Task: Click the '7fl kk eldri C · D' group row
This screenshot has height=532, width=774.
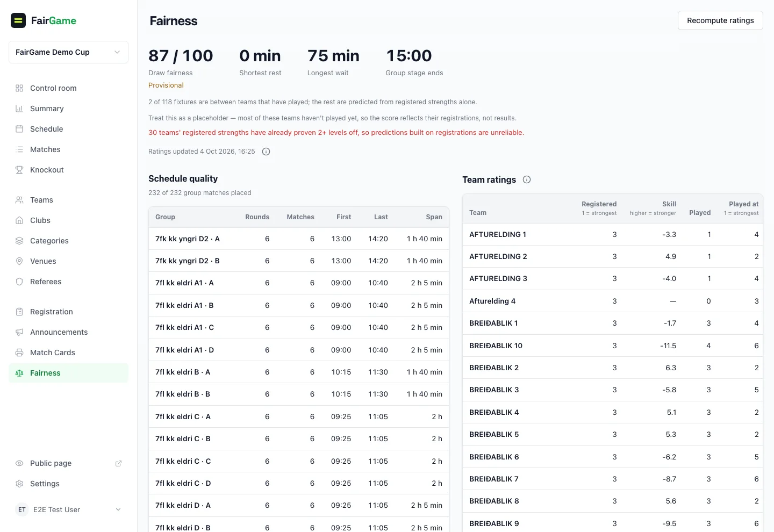Action: (298, 483)
